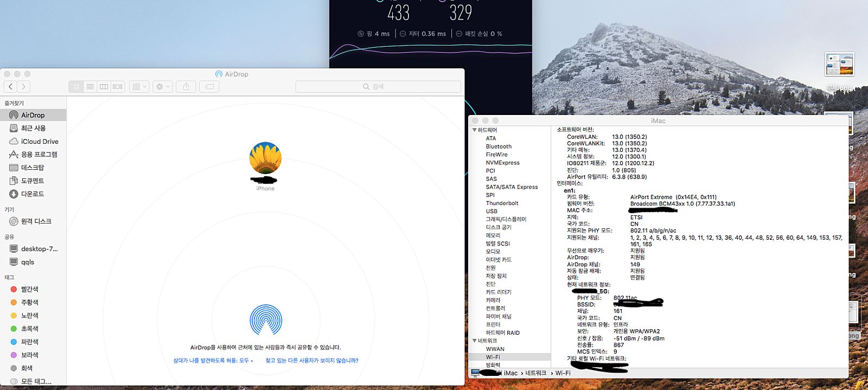Image resolution: width=868 pixels, height=390 pixels.
Task: Open 최근 사용 in the Finder sidebar
Action: point(33,128)
